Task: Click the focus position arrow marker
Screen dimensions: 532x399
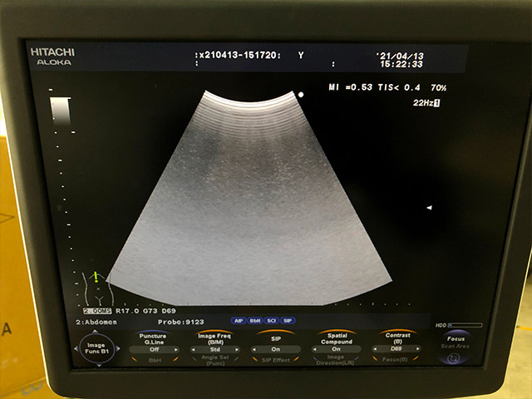Action: point(429,208)
